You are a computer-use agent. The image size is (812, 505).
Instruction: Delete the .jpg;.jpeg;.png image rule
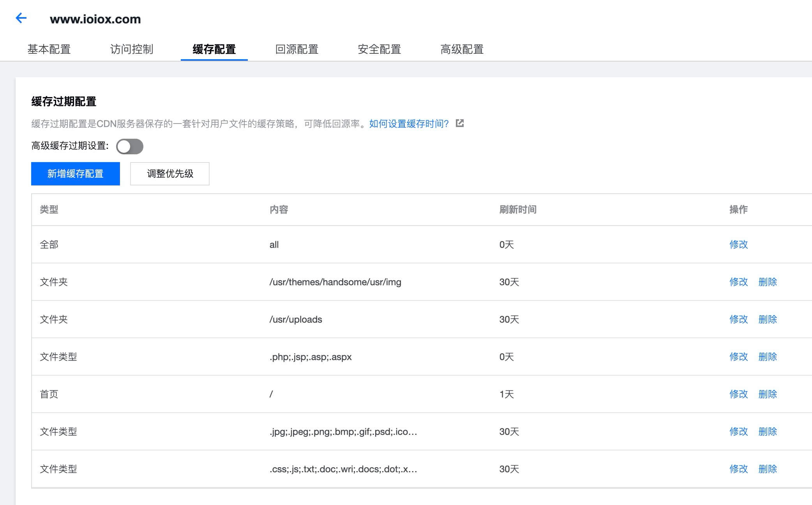768,431
